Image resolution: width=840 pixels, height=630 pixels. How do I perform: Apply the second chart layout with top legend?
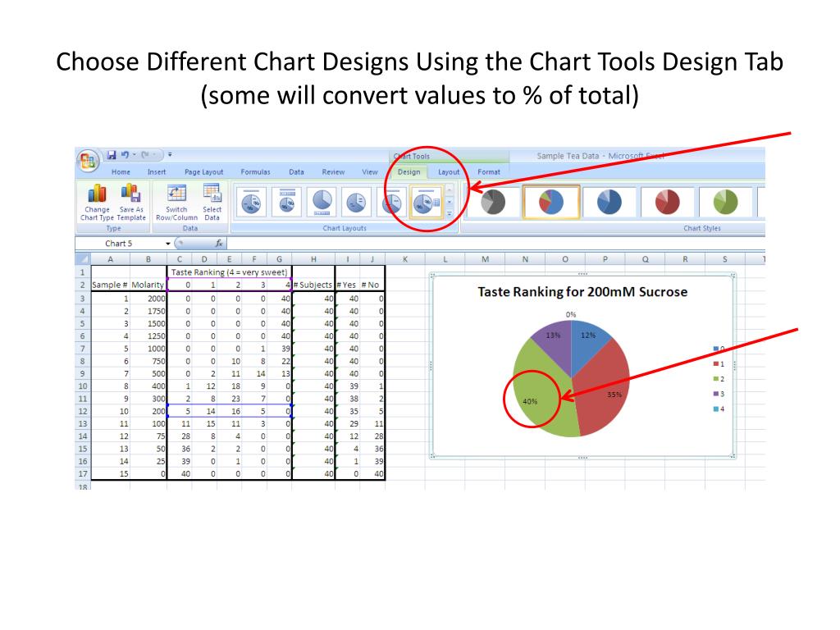(x=286, y=202)
